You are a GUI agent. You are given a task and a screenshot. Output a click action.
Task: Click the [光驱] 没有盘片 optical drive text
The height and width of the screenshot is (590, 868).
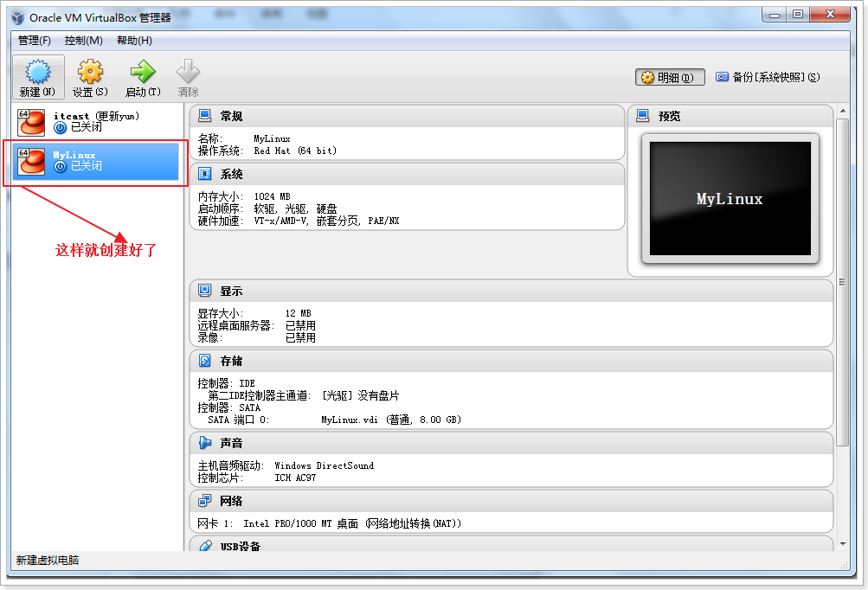point(360,395)
